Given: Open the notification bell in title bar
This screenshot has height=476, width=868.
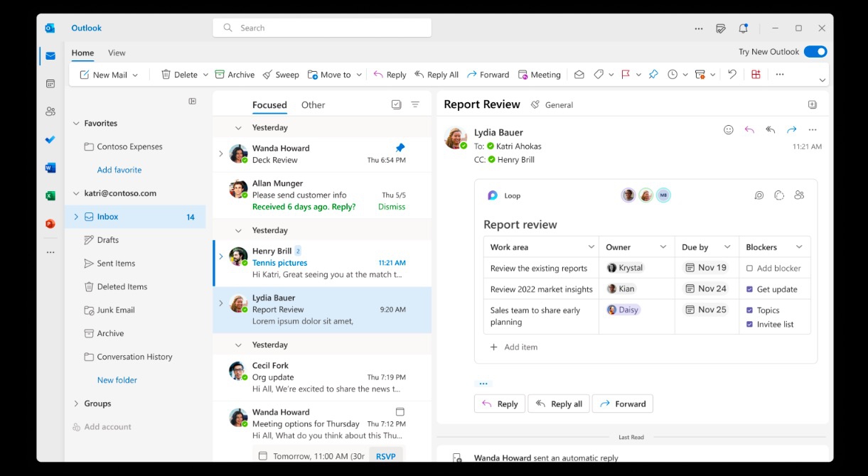Looking at the screenshot, I should tap(743, 28).
